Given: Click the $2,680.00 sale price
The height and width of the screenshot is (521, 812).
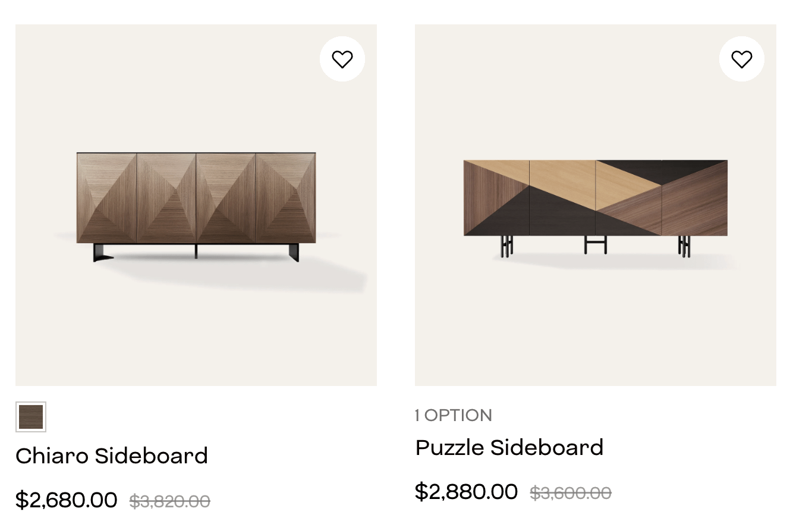Looking at the screenshot, I should (x=67, y=500).
